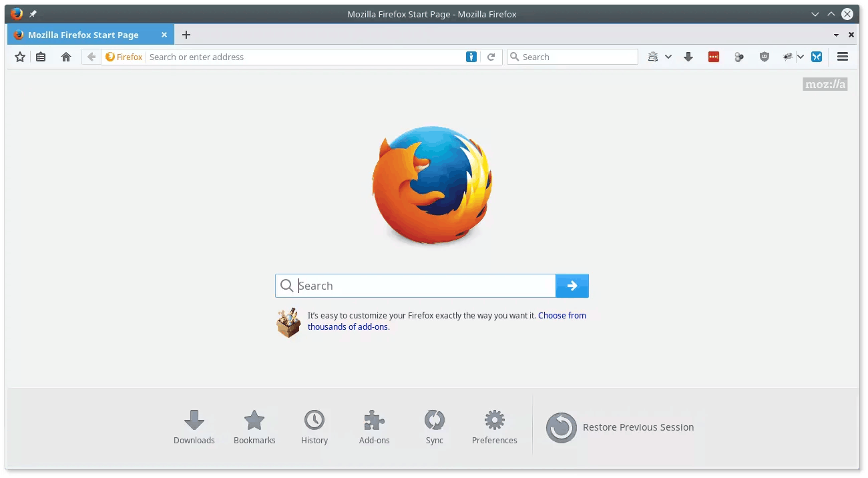Open the hamburger menu
Viewport: 868px width, 478px height.
point(843,57)
